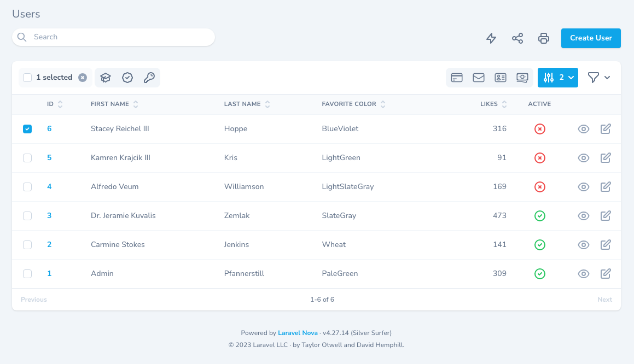Click the credit card icon

[457, 78]
